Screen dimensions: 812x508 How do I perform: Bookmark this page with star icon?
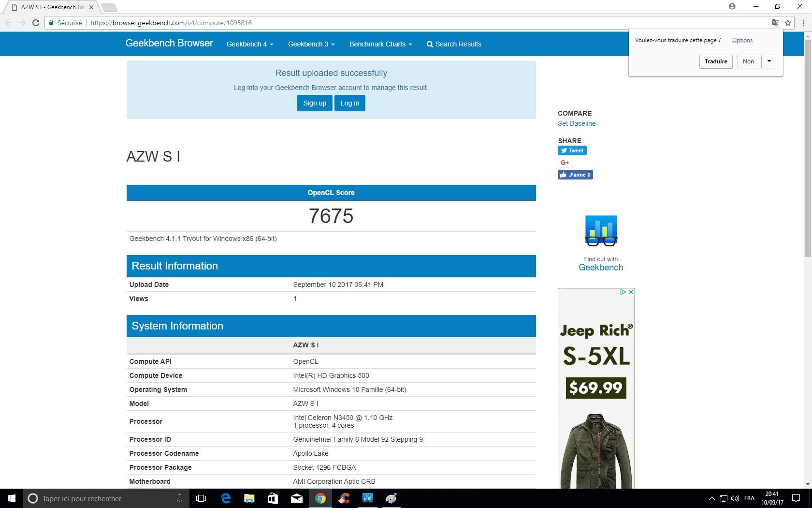click(x=788, y=23)
